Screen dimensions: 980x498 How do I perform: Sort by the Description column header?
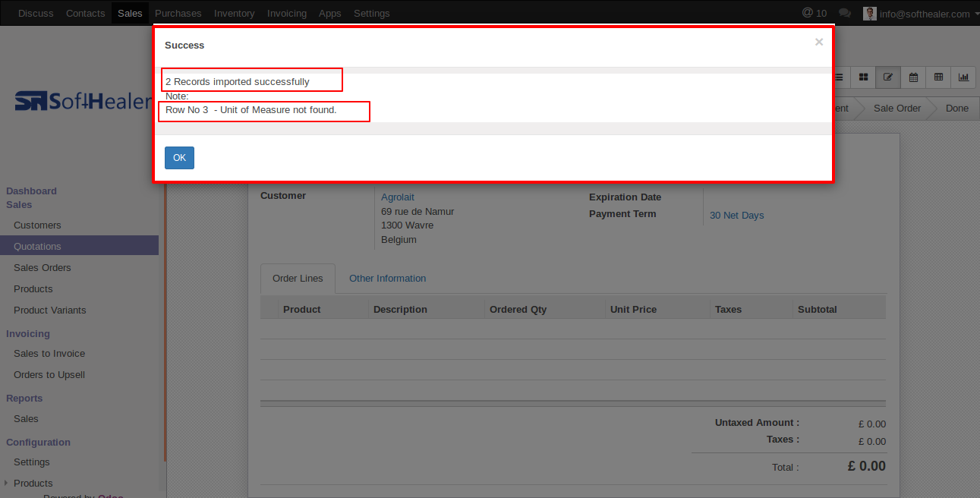pyautogui.click(x=400, y=309)
